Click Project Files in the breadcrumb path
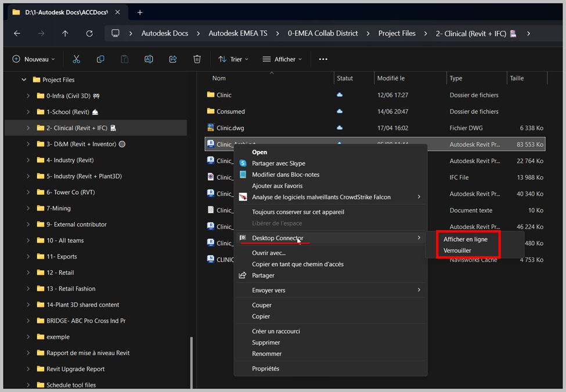566x392 pixels. click(x=396, y=34)
